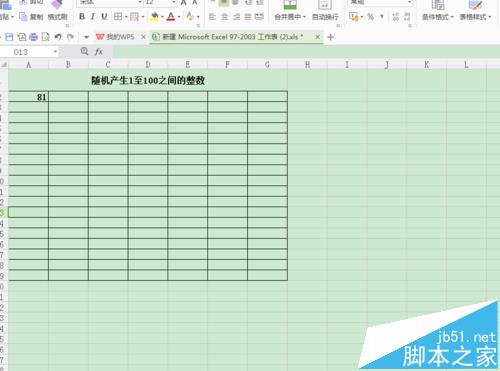Click the magnifier icon beside formula bar
This screenshot has width=500, height=371.
point(84,51)
